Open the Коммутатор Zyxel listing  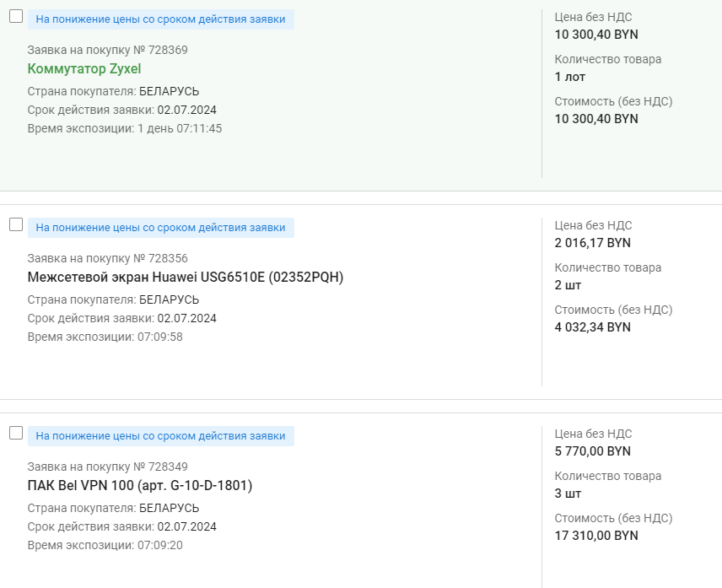coord(84,69)
